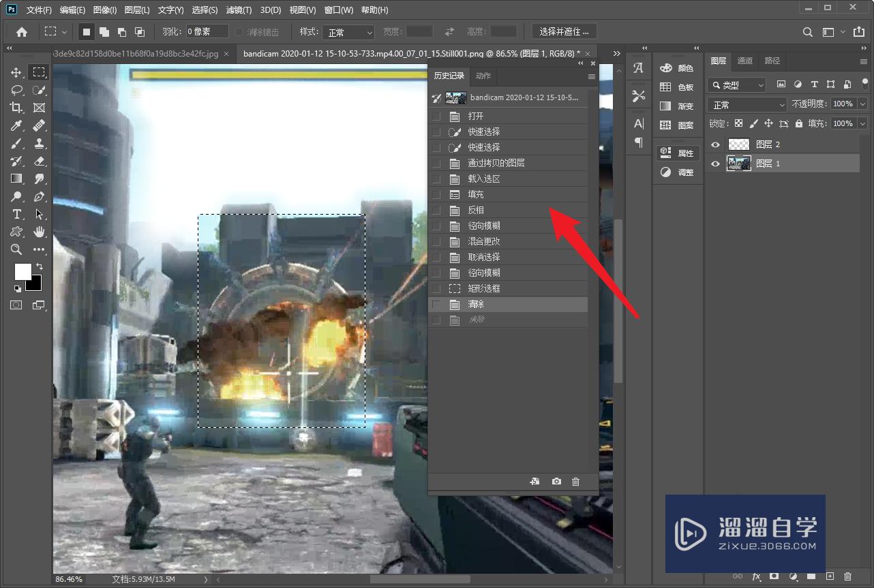874x588 pixels.
Task: Select the Path Selection arrow tool
Action: pyautogui.click(x=40, y=214)
